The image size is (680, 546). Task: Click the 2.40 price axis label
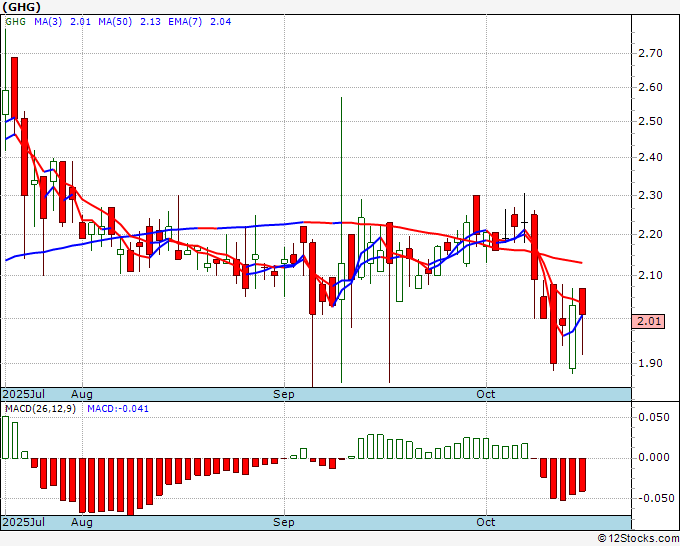pos(651,157)
